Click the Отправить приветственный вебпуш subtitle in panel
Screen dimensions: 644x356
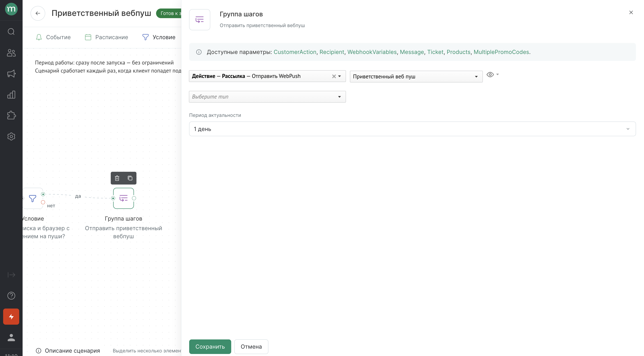point(262,26)
